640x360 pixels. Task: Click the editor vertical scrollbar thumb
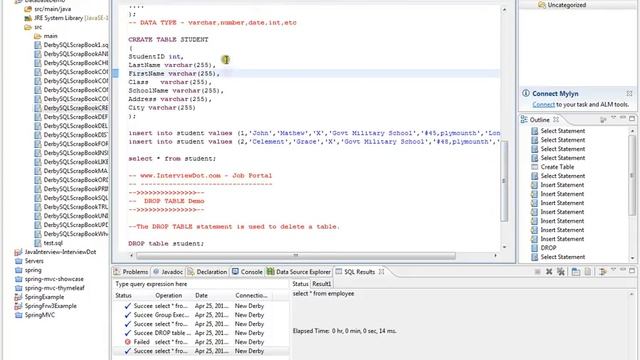pos(504,181)
